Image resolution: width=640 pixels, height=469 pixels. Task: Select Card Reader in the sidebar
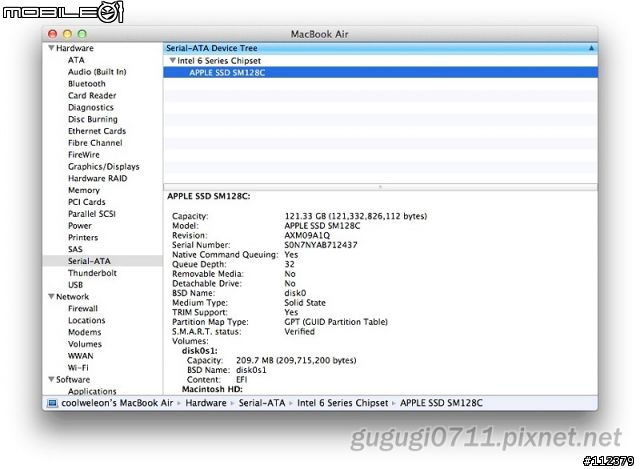click(x=92, y=96)
